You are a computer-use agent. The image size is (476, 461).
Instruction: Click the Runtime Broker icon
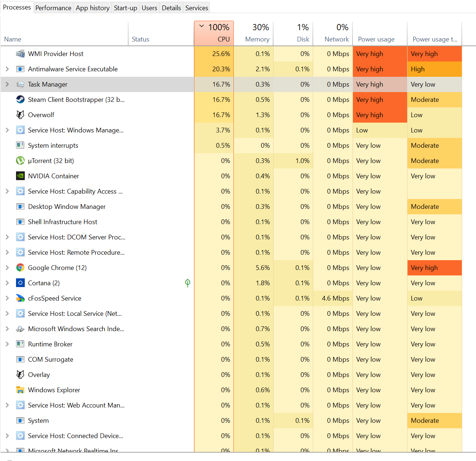click(x=20, y=344)
